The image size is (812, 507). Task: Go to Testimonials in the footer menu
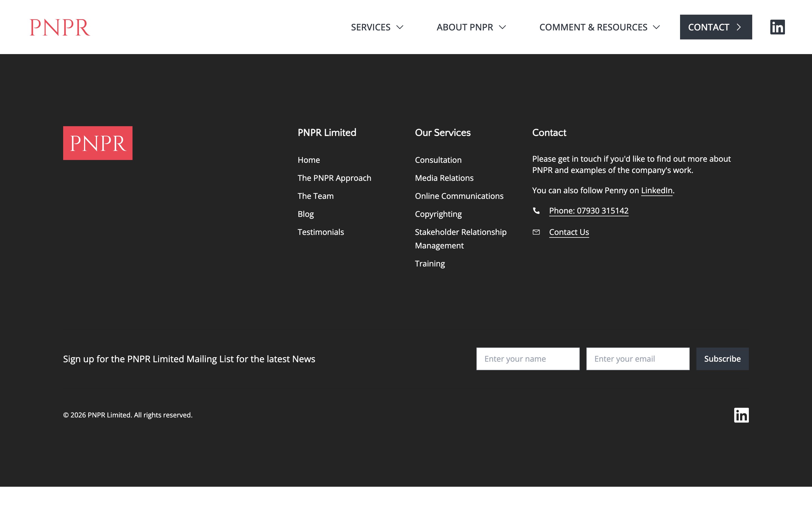tap(321, 232)
